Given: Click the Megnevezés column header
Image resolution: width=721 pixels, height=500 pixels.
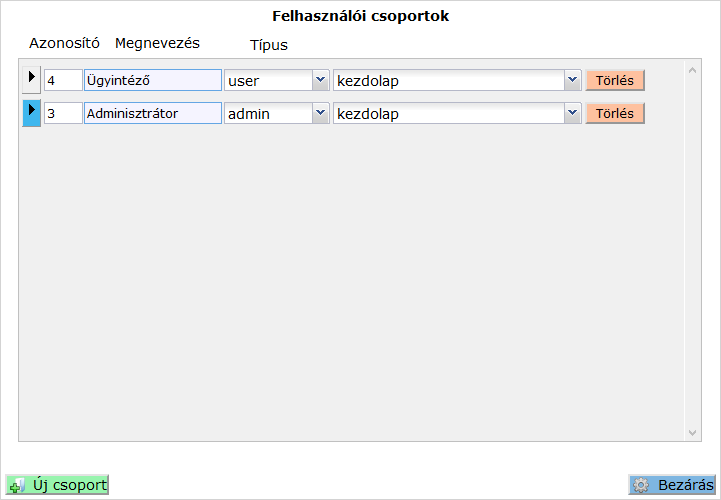Looking at the screenshot, I should coord(157,43).
